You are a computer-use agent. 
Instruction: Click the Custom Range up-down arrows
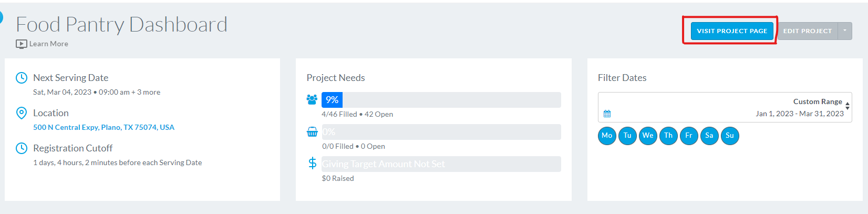click(848, 106)
